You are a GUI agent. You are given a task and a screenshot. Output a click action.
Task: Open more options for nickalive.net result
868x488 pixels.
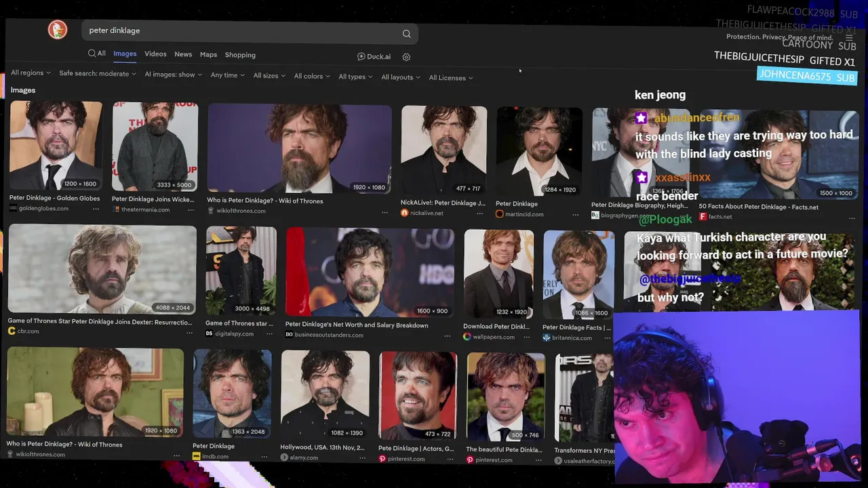[x=479, y=213]
